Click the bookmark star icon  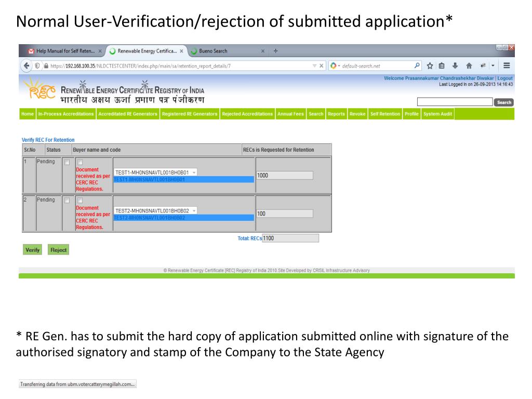(430, 66)
